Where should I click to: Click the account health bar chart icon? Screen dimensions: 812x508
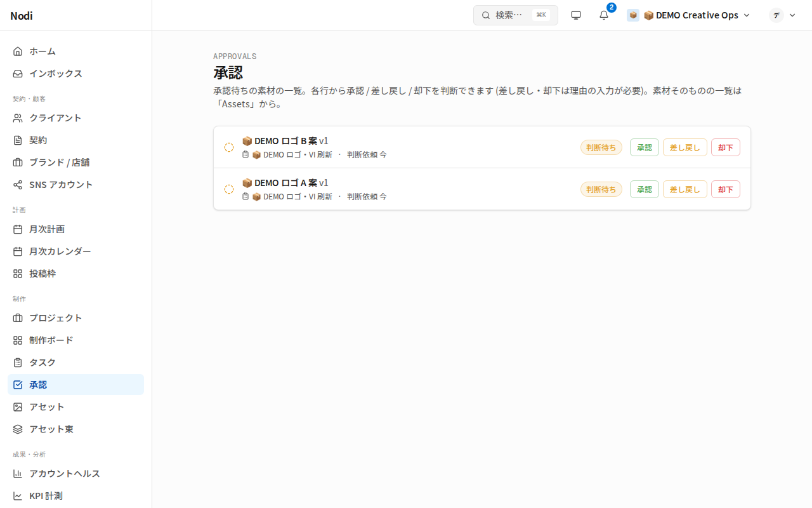18,474
